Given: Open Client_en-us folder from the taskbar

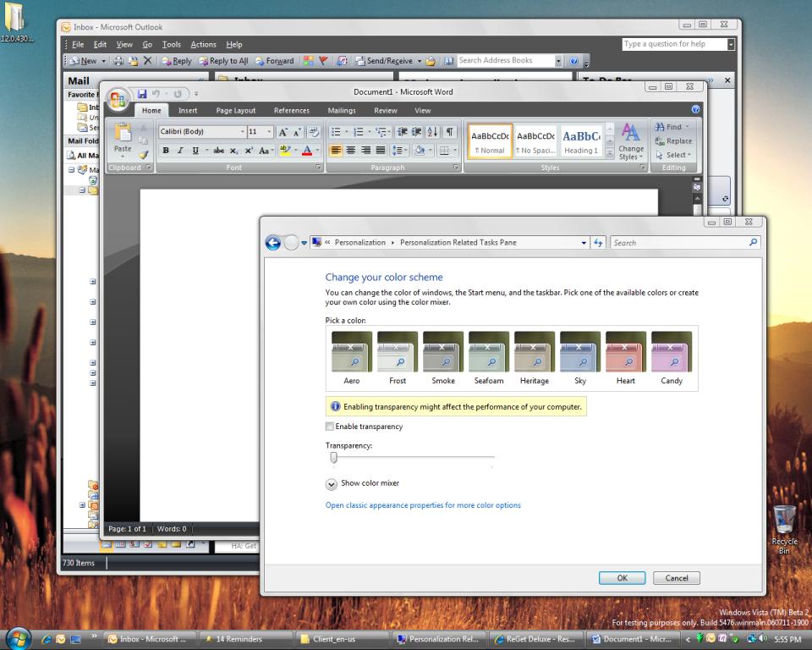Looking at the screenshot, I should [x=342, y=639].
